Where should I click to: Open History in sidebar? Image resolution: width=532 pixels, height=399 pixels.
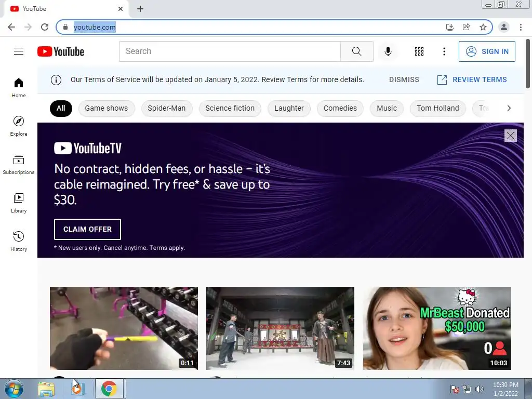(x=19, y=241)
